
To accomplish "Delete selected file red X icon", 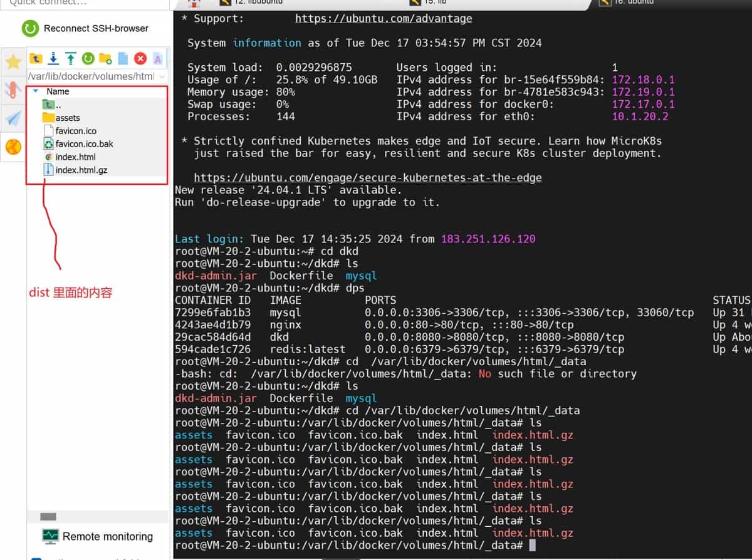I will [x=140, y=58].
